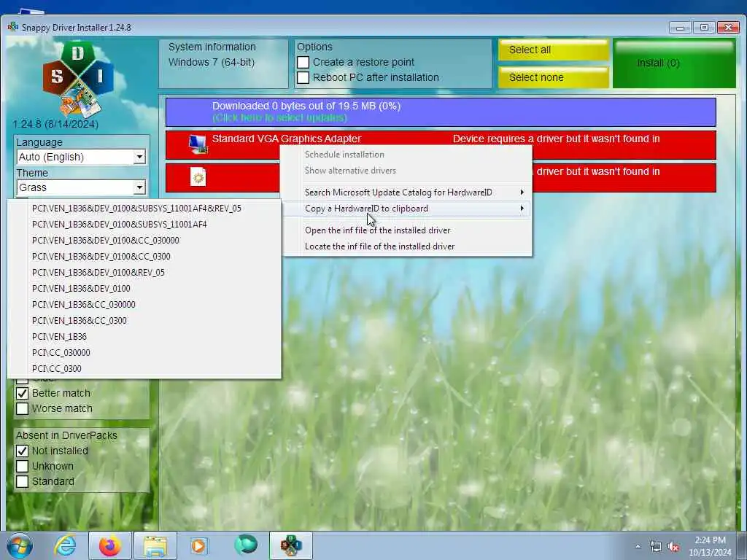The height and width of the screenshot is (560, 747).
Task: Launch Internet Explorer from the taskbar
Action: point(65,545)
